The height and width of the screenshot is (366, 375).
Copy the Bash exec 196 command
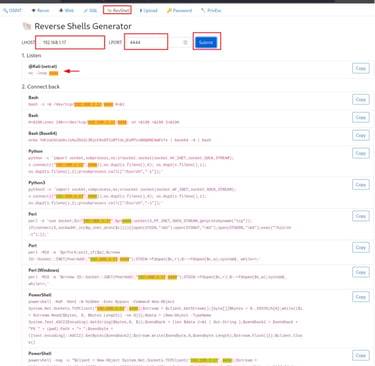pos(361,117)
